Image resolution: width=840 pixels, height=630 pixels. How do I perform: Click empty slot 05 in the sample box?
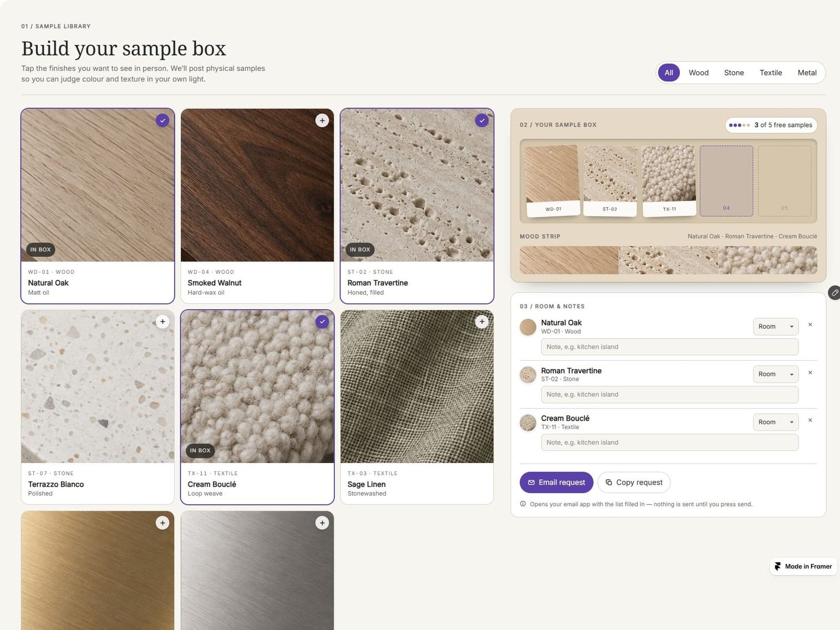pyautogui.click(x=784, y=181)
